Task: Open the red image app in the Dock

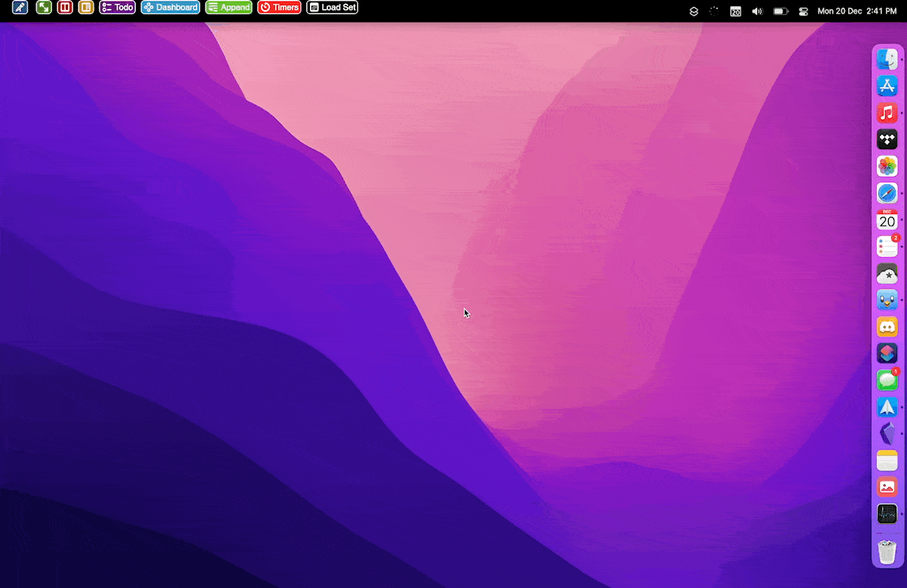Action: point(887,487)
